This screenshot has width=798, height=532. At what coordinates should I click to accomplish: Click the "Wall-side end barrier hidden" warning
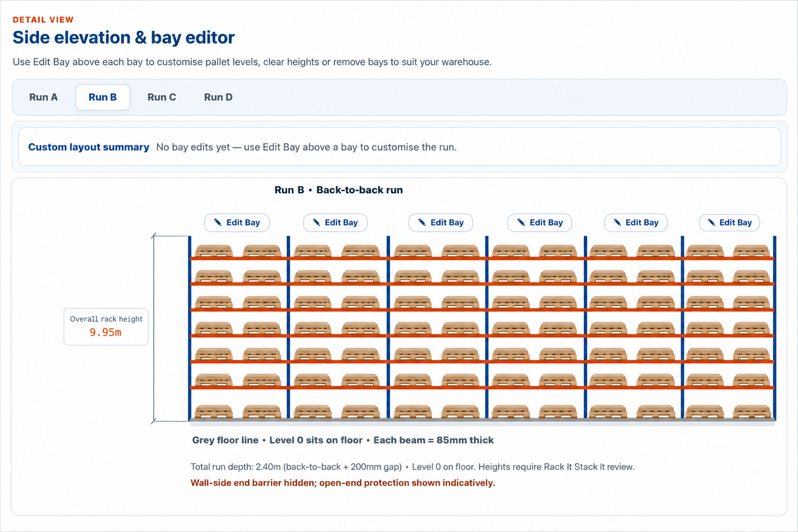(343, 483)
